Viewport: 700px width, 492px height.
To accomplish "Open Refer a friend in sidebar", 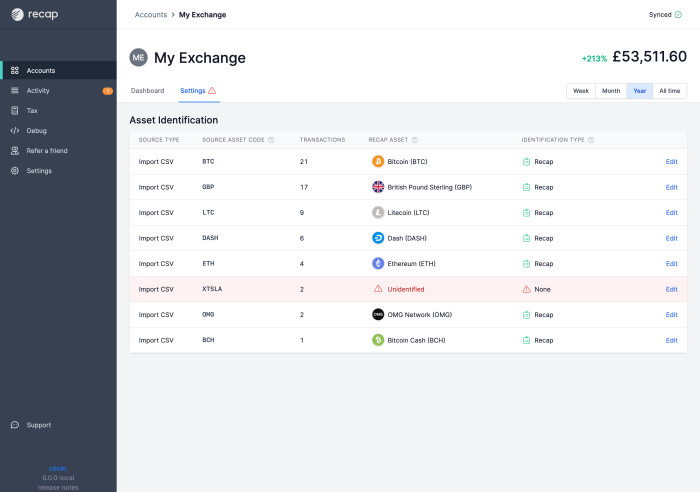I will [58, 150].
